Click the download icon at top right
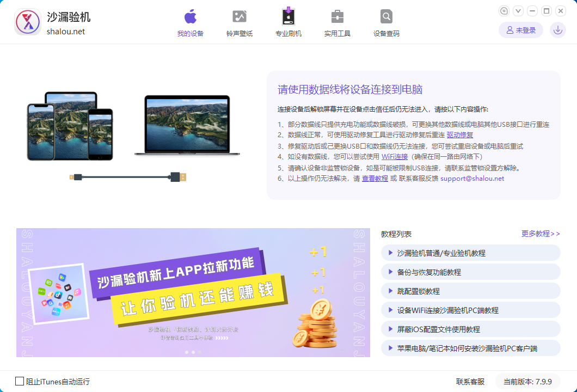577x392 pixels. point(557,30)
